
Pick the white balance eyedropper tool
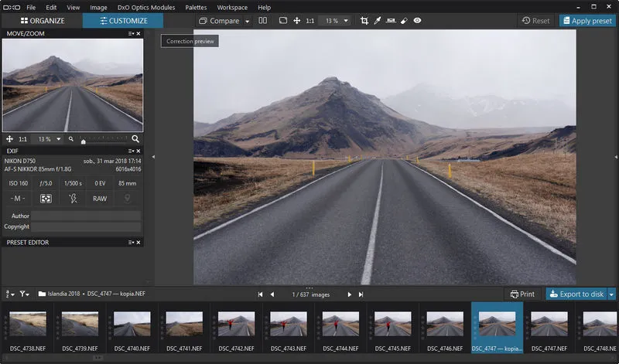[379, 21]
